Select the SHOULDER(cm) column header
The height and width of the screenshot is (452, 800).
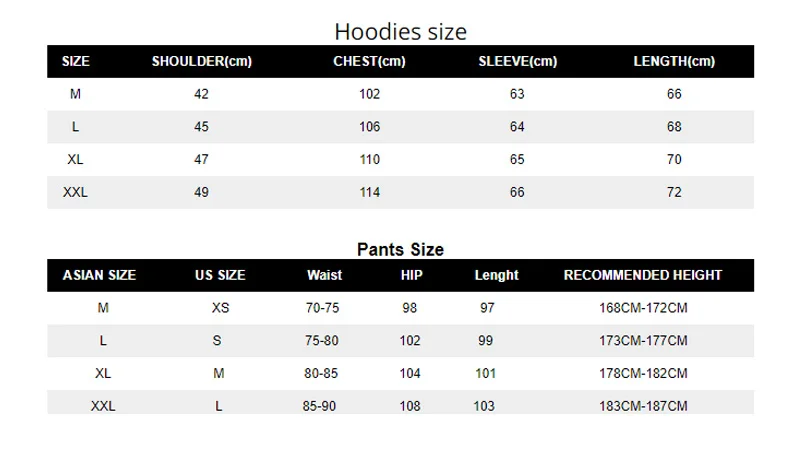(x=202, y=61)
